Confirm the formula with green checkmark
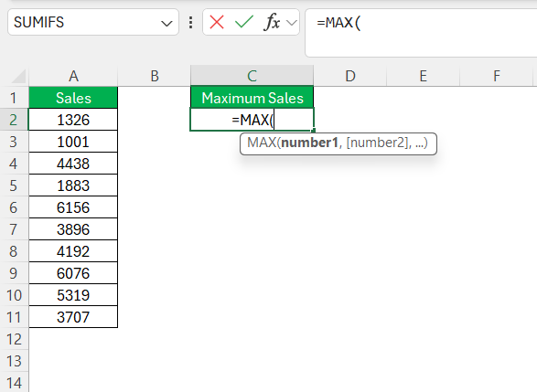Screen dimensions: 537x392 pyautogui.click(x=244, y=22)
